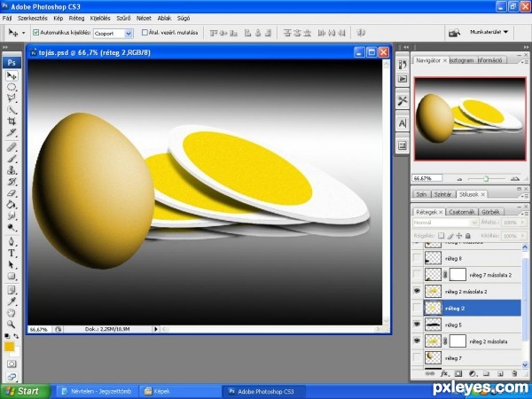This screenshot has height=399, width=532.
Task: Select the Notes tool
Action: 12,290
